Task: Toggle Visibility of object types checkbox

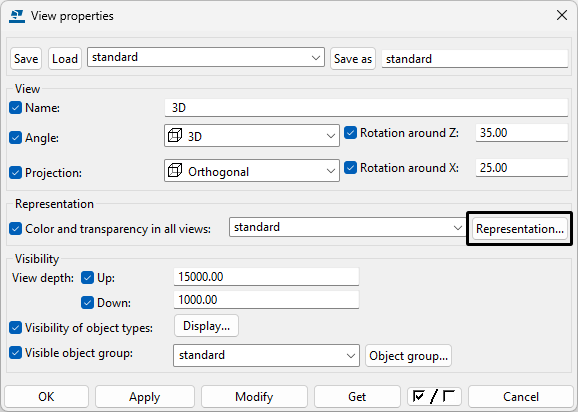Action: click(15, 328)
